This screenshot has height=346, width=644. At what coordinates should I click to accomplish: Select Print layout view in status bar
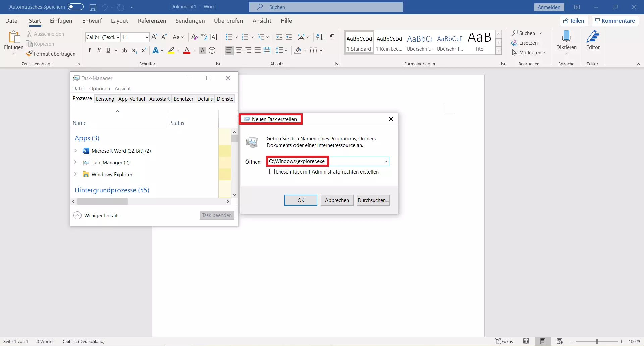coord(543,341)
